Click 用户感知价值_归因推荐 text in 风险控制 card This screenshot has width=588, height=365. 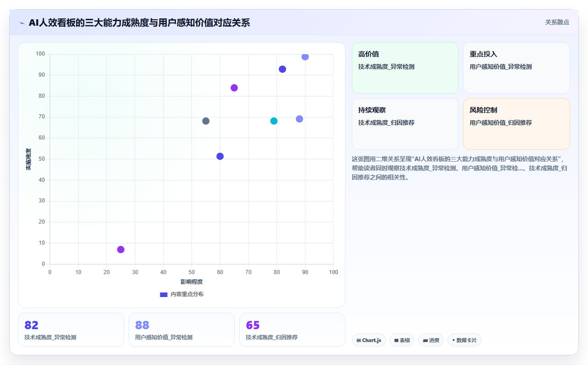click(x=501, y=123)
